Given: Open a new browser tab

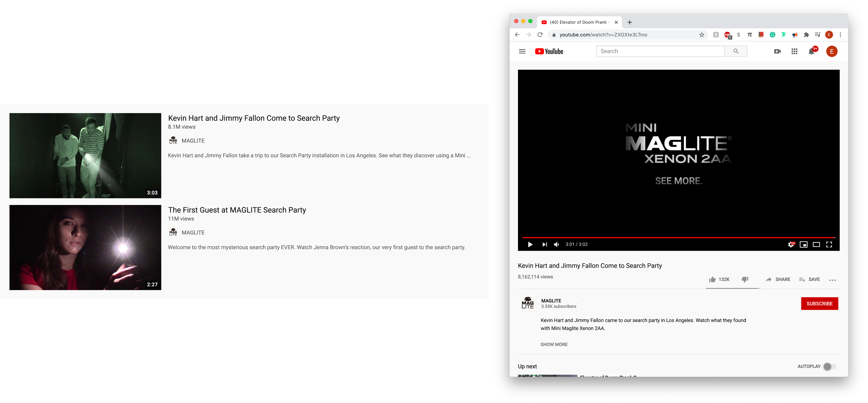Looking at the screenshot, I should (x=630, y=22).
